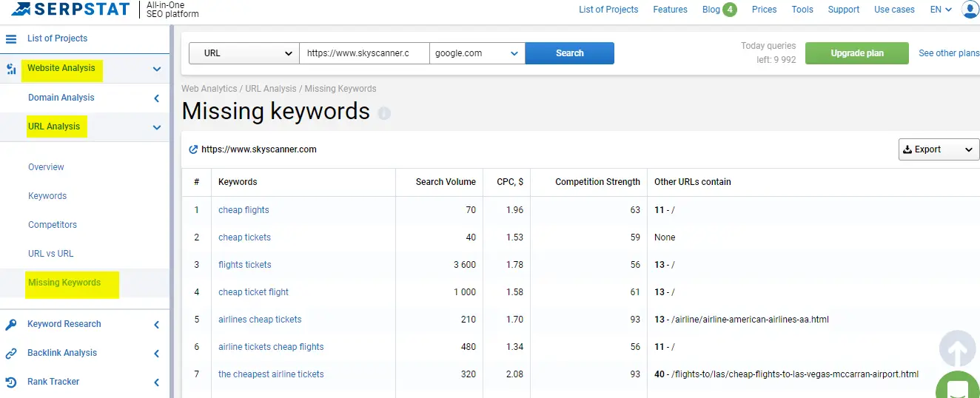
Task: Select URL vs URL in sidebar
Action: (51, 254)
